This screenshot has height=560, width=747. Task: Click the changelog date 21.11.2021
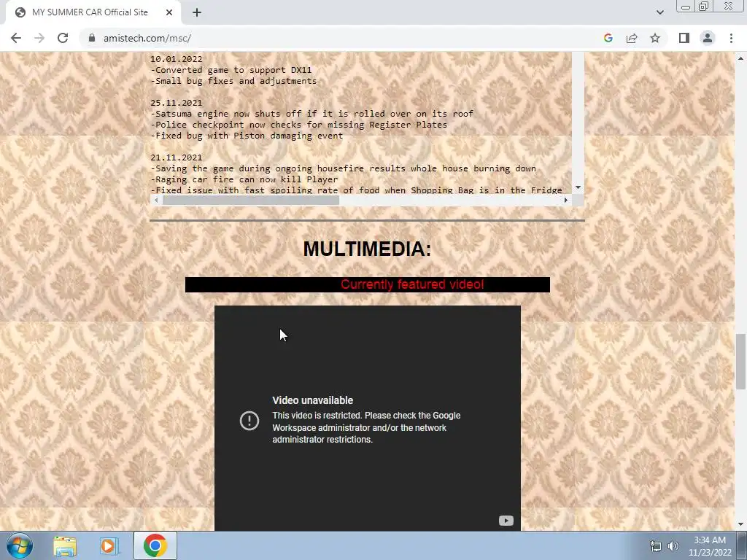coord(177,157)
